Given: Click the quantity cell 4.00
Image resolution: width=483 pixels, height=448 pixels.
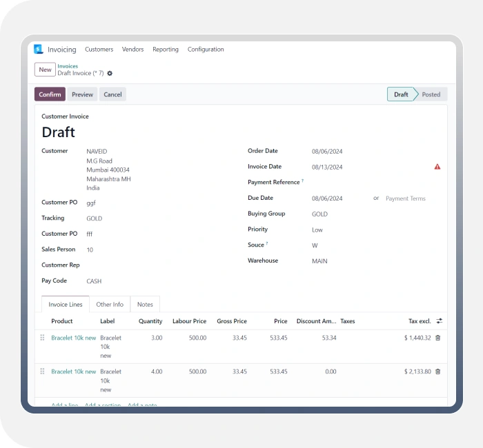Looking at the screenshot, I should [157, 371].
